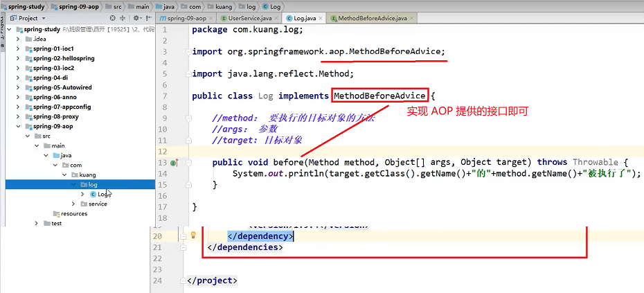Collapse the spring-09-aop module

(18, 126)
